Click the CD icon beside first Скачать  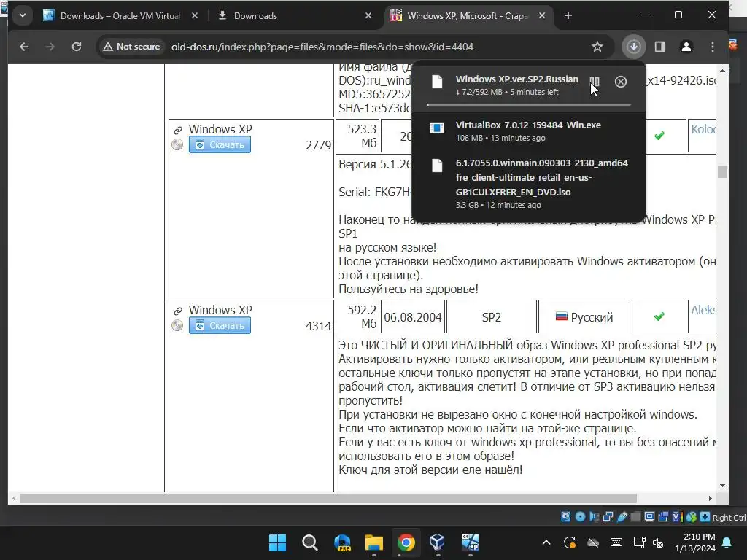177,144
